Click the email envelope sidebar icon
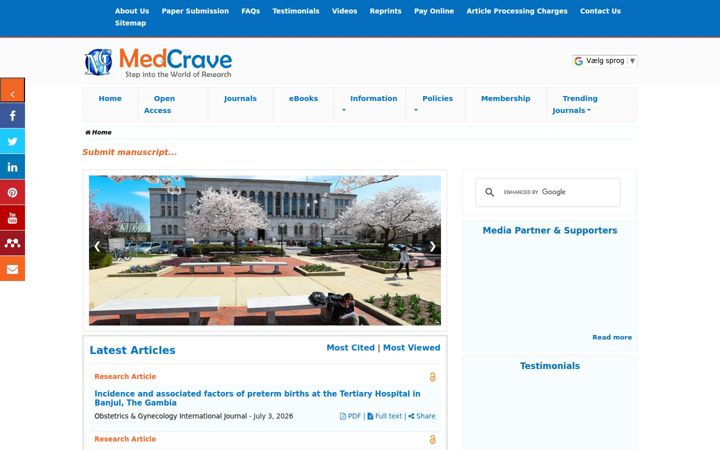The width and height of the screenshot is (720, 450). 12,269
